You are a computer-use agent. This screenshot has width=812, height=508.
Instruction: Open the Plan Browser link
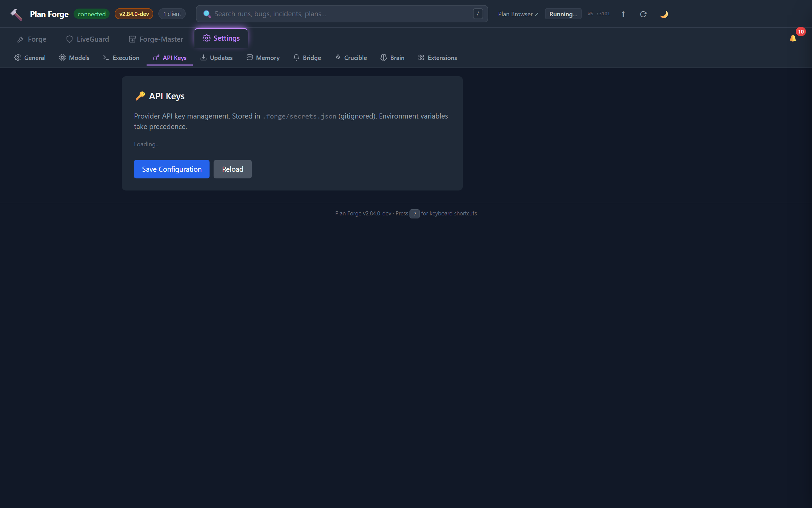[518, 14]
